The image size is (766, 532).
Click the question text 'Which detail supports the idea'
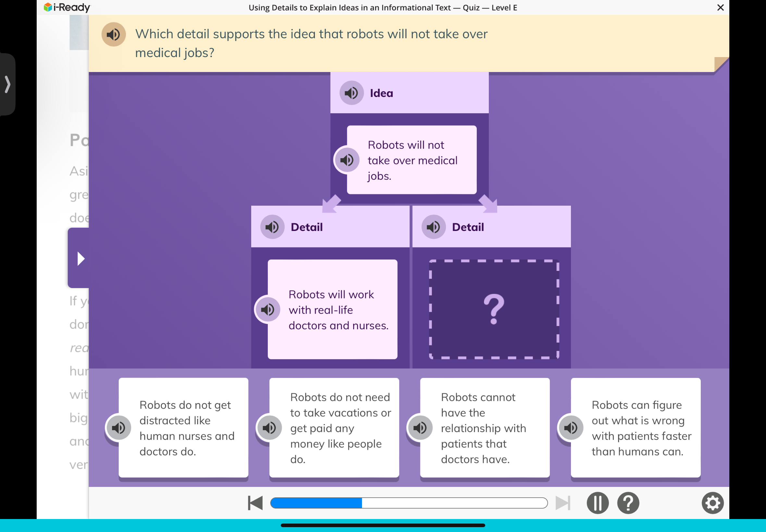[x=312, y=43]
